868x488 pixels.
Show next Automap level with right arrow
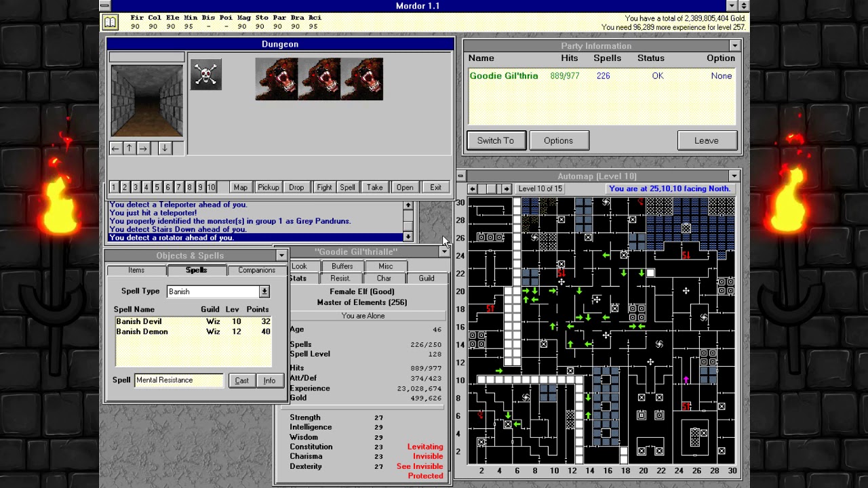pos(507,189)
